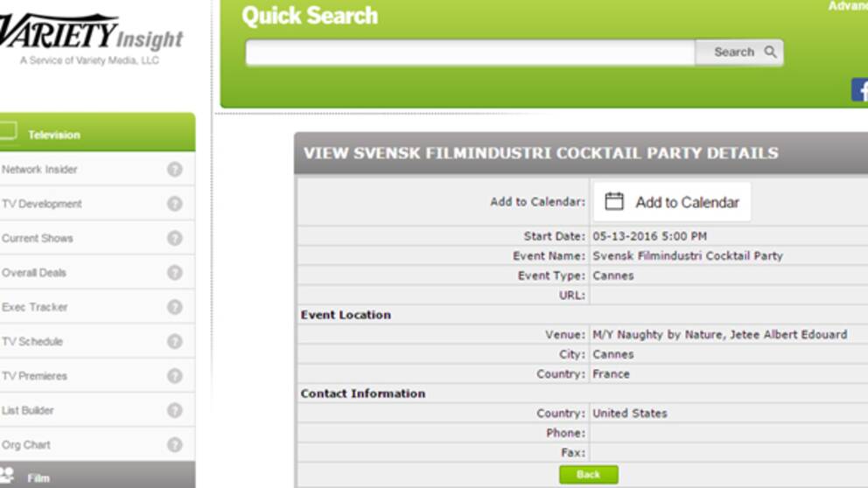The height and width of the screenshot is (488, 868).
Task: Open help icon for List Builder
Action: point(175,410)
